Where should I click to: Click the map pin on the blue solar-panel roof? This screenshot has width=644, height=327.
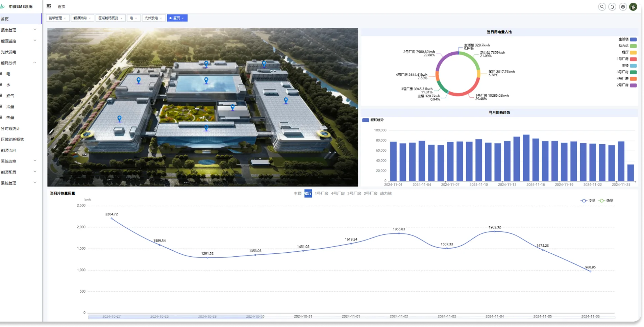(x=206, y=80)
